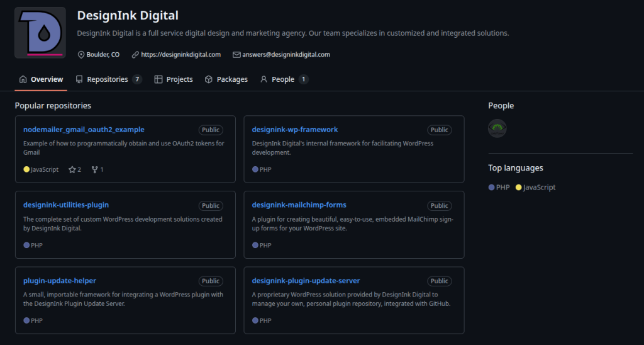
Task: Open the designink-mailchimp-forms repository
Action: coord(299,205)
